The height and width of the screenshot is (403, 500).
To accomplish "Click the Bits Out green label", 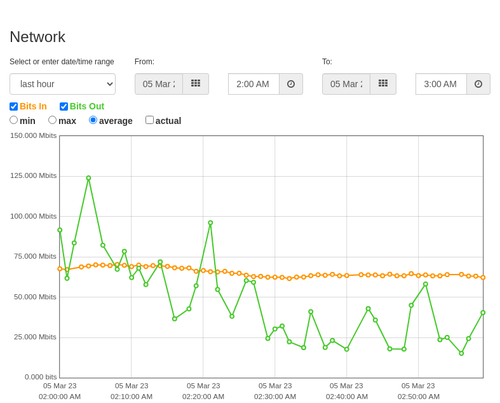I will [x=87, y=106].
